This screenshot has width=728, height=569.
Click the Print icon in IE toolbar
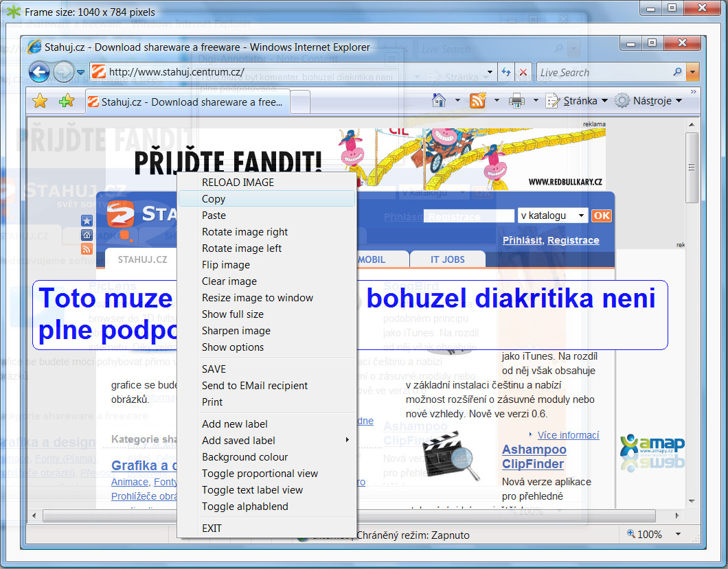point(516,100)
